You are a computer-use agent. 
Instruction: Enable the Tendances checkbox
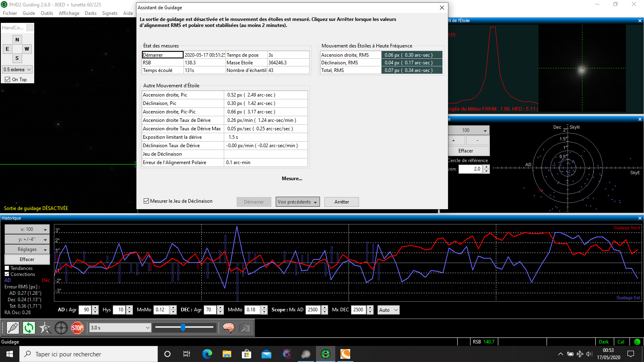tap(7, 268)
